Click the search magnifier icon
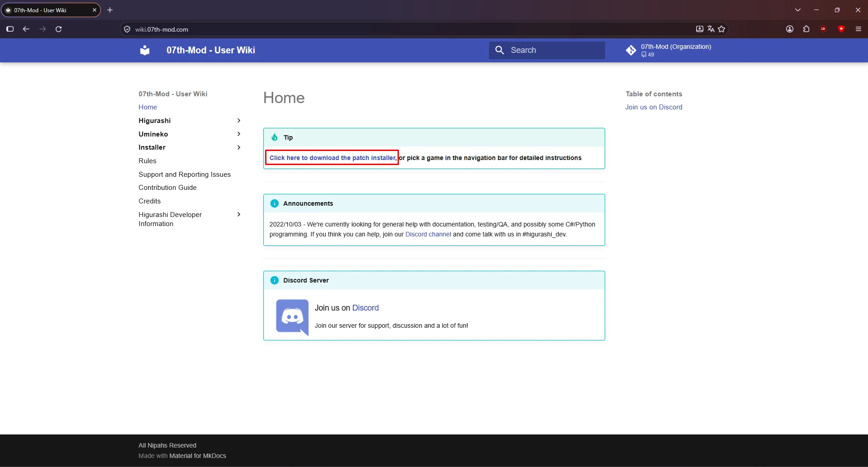Image resolution: width=868 pixels, height=467 pixels. point(499,50)
